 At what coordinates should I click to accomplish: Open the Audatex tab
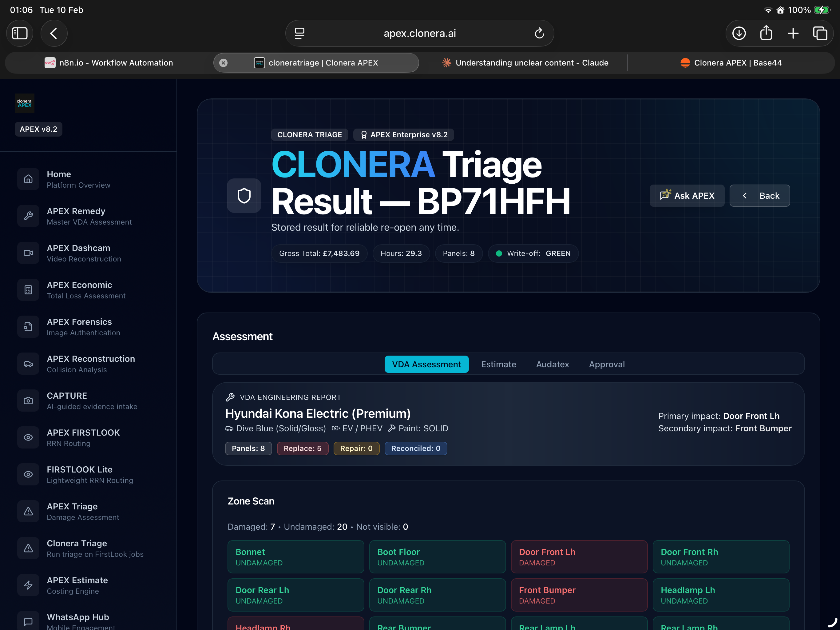(x=553, y=364)
